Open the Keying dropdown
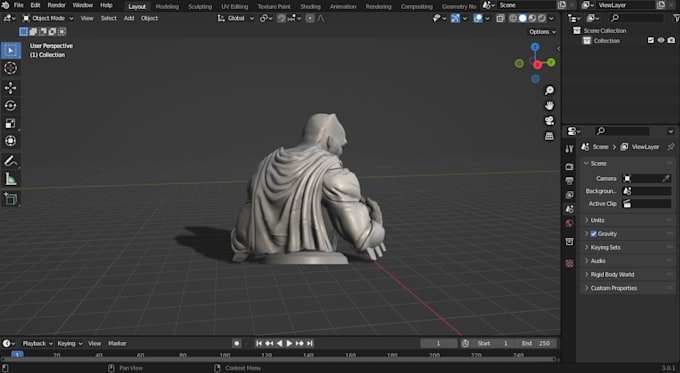The image size is (680, 373). point(69,343)
